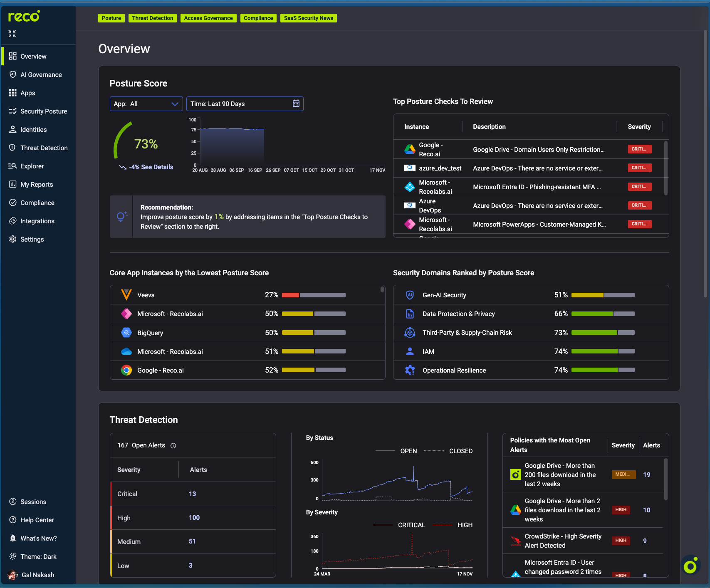
Task: Click Veeva 27% red progress bar
Action: coord(314,295)
